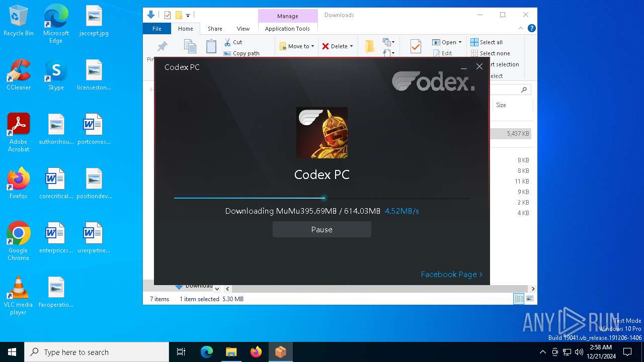644x362 pixels.
Task: Click the taskbar search box
Action: (x=97, y=352)
